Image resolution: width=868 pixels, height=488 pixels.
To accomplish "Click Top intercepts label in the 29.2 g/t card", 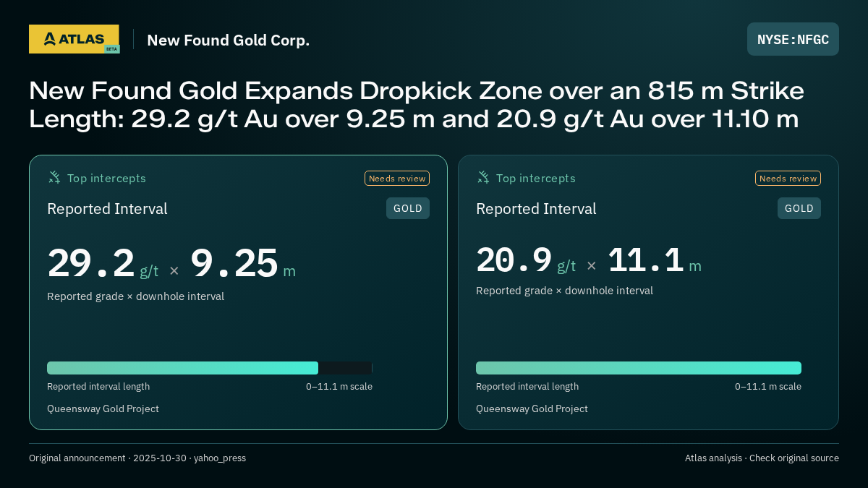I will [x=106, y=178].
